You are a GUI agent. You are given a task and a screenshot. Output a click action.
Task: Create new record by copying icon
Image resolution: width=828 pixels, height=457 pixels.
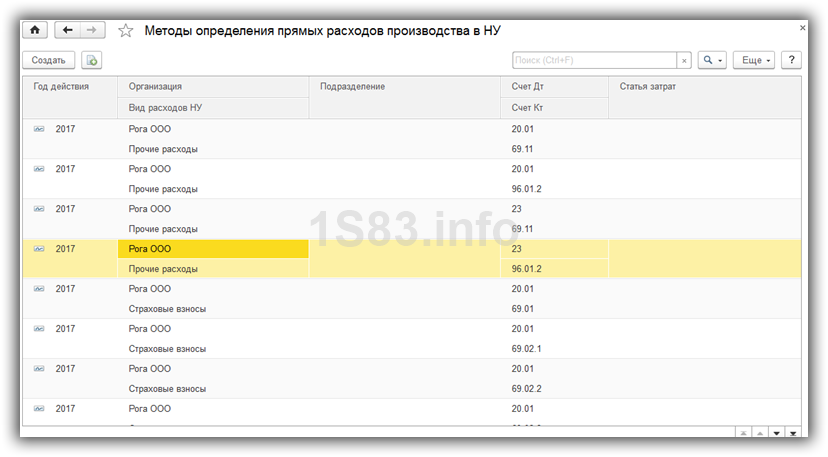[92, 60]
